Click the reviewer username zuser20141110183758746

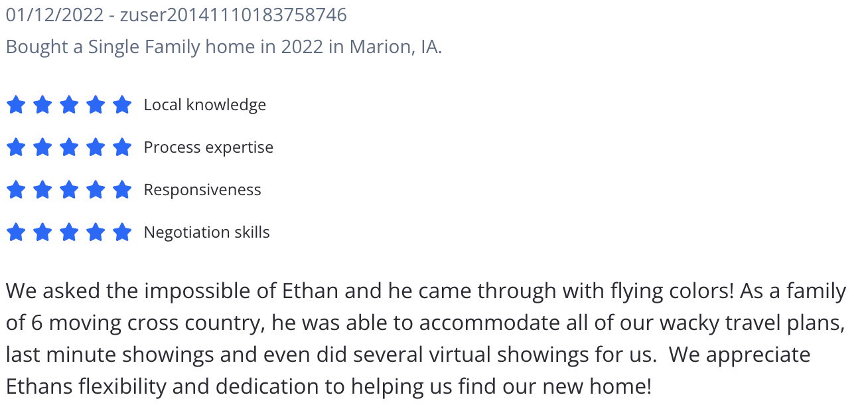click(x=233, y=15)
